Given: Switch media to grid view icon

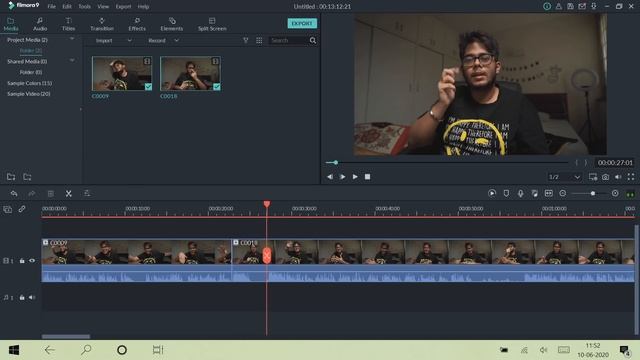Looking at the screenshot, I should point(259,40).
